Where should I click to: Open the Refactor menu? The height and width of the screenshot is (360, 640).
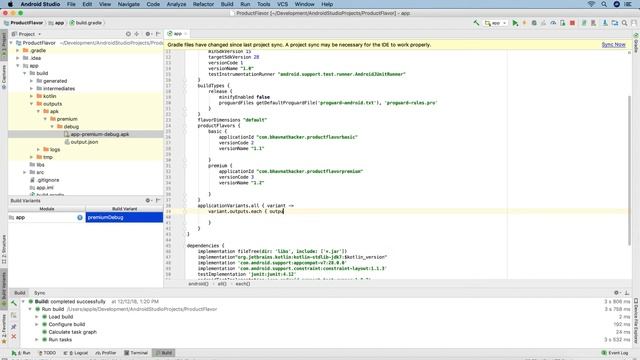[203, 4]
